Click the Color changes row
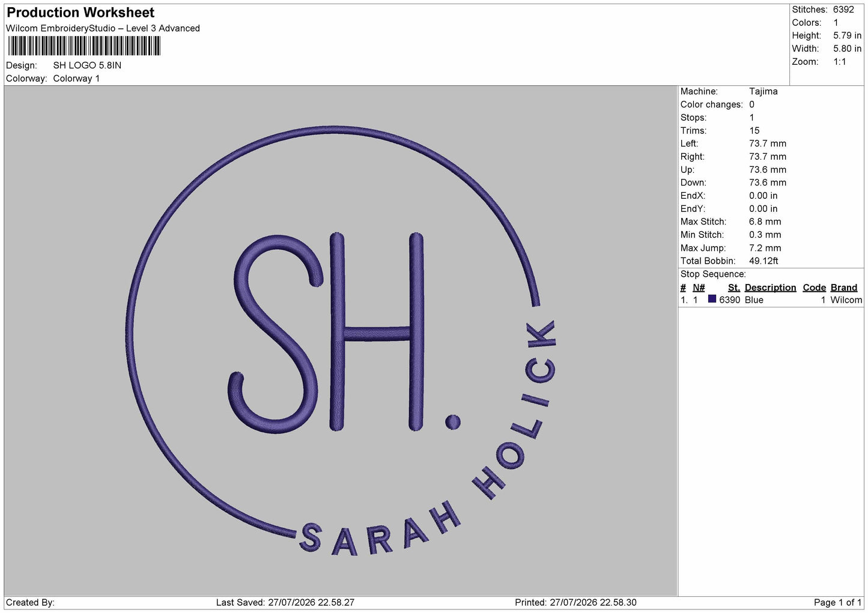 717,104
